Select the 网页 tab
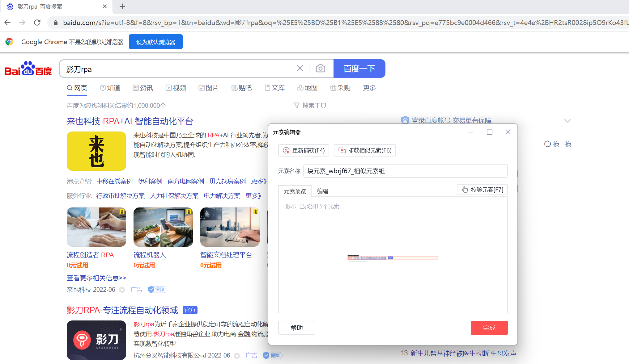629x364 pixels. pyautogui.click(x=77, y=88)
